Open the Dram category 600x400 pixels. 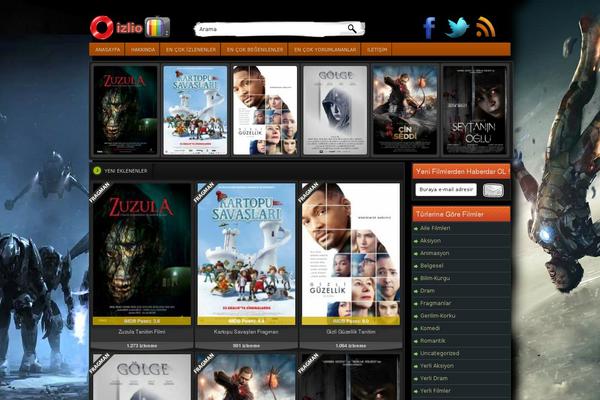pos(427,291)
